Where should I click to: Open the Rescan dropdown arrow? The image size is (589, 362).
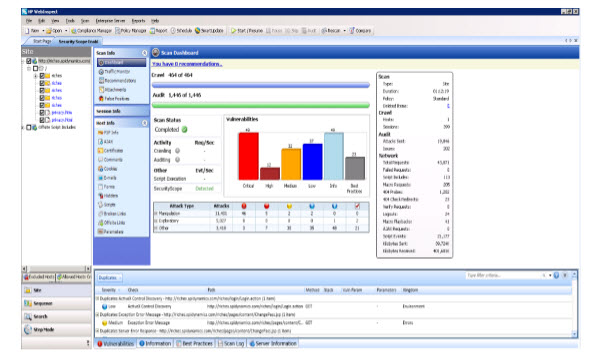point(344,31)
